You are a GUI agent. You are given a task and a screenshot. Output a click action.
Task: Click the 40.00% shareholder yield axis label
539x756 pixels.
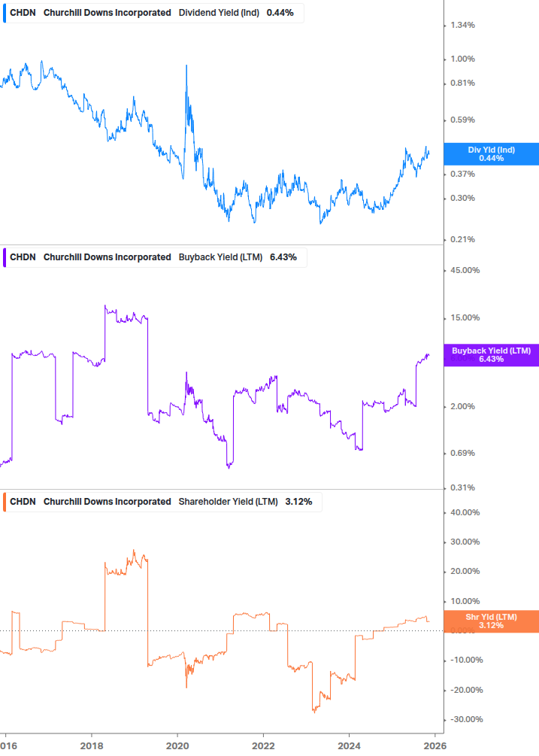click(465, 512)
